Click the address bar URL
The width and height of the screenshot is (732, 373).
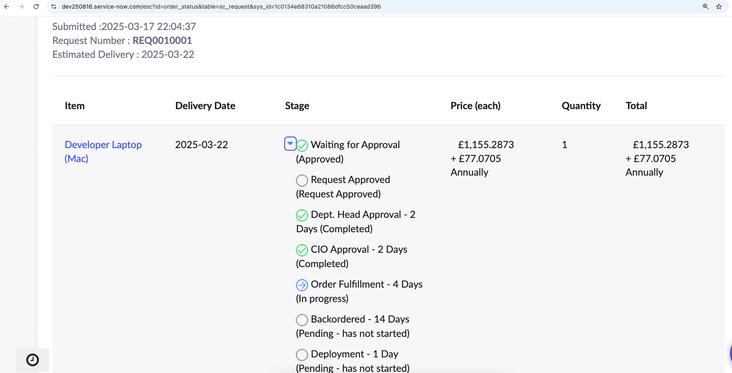(x=221, y=7)
